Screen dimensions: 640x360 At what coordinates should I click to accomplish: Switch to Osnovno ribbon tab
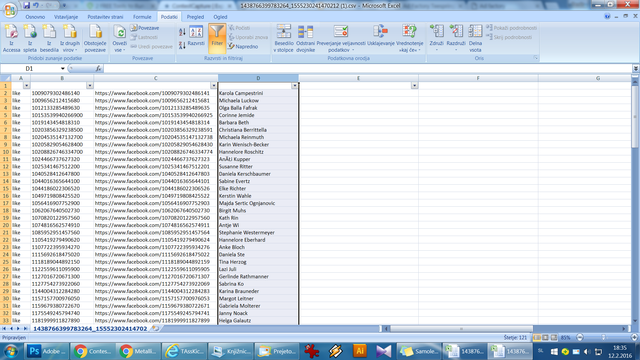[35, 17]
